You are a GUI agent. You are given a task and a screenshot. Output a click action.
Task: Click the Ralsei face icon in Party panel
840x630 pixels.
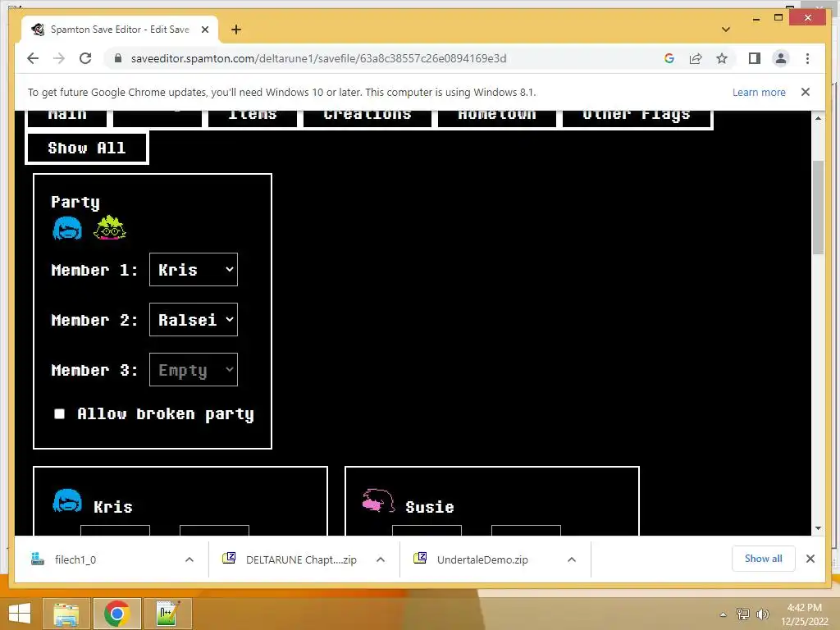click(x=109, y=228)
